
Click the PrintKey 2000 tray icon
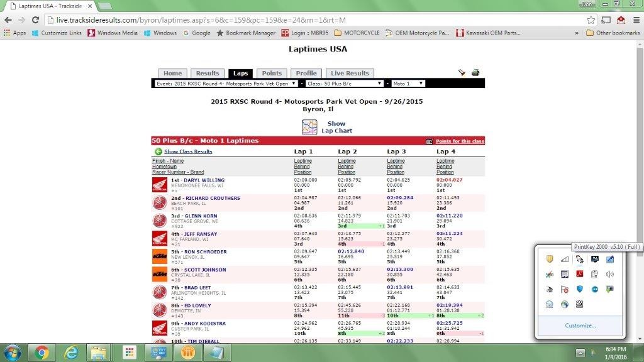point(579,259)
